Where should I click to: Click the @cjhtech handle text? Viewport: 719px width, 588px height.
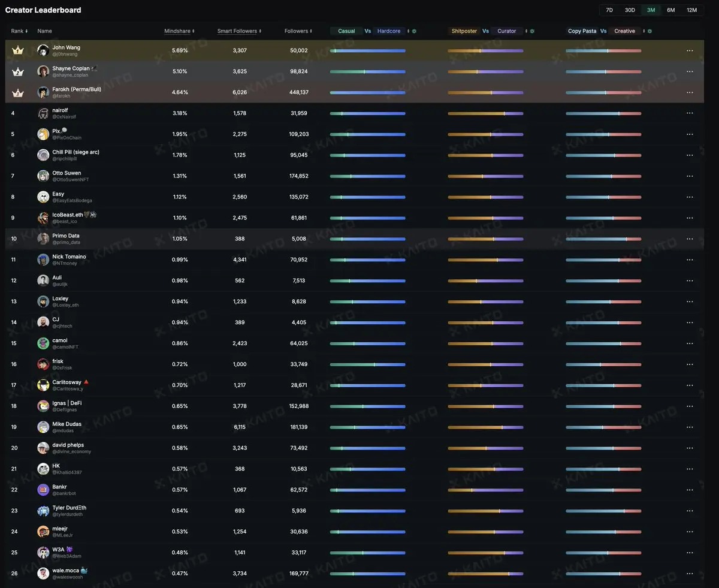62,326
